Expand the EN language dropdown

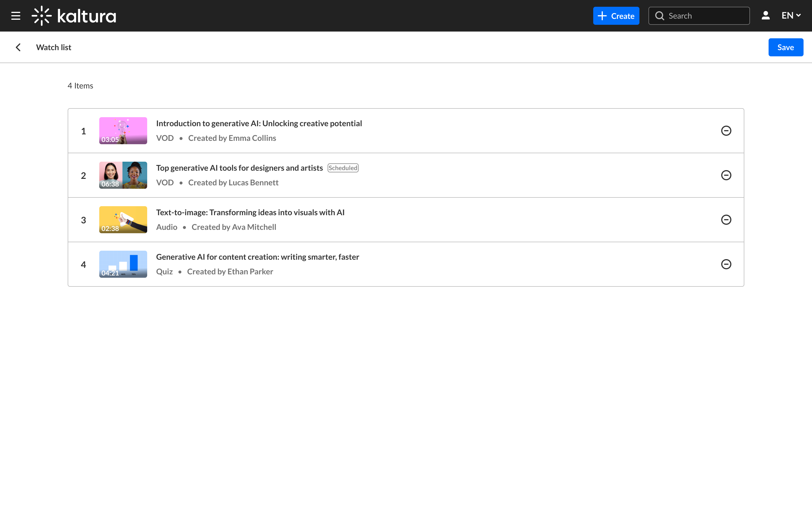click(x=791, y=16)
